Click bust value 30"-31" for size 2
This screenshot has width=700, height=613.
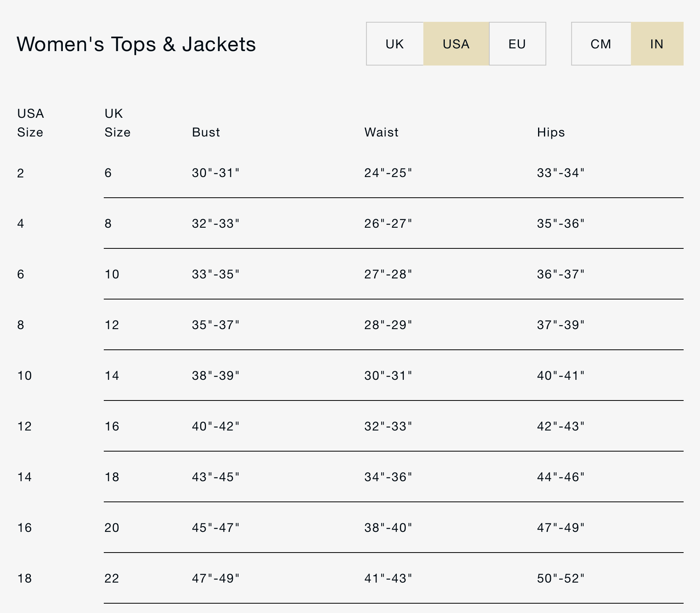click(x=215, y=173)
